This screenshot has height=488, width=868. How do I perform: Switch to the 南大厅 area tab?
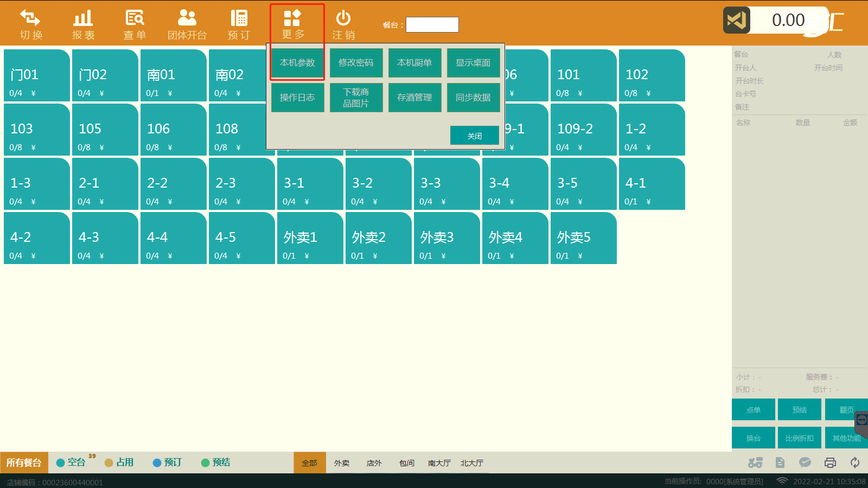pos(439,463)
